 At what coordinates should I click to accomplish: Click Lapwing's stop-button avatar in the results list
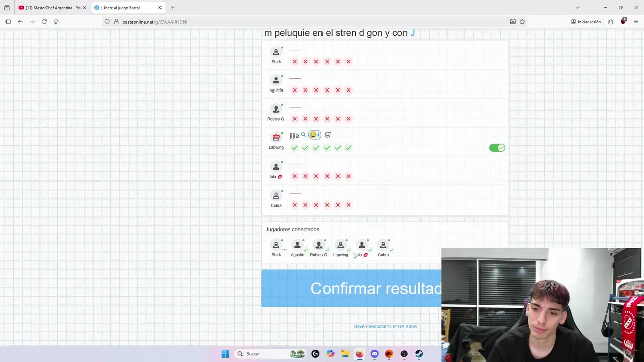click(x=276, y=138)
